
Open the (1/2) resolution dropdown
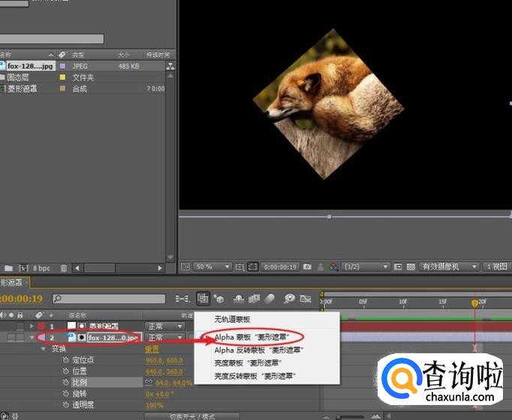coord(366,266)
